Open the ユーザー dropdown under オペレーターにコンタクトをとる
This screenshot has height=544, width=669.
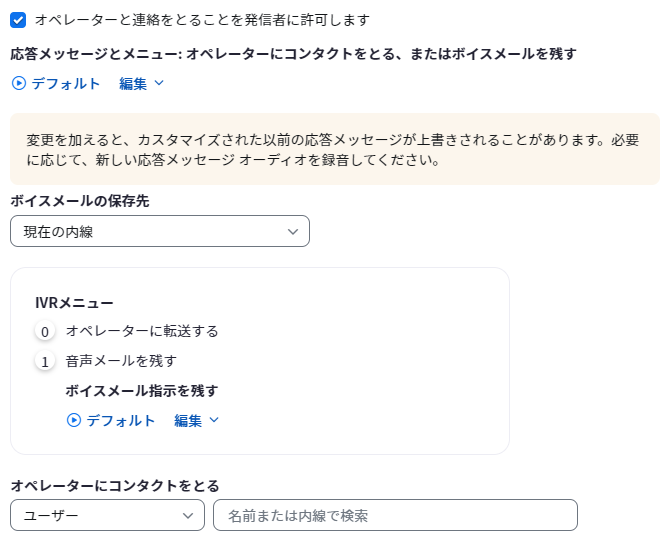click(x=108, y=515)
